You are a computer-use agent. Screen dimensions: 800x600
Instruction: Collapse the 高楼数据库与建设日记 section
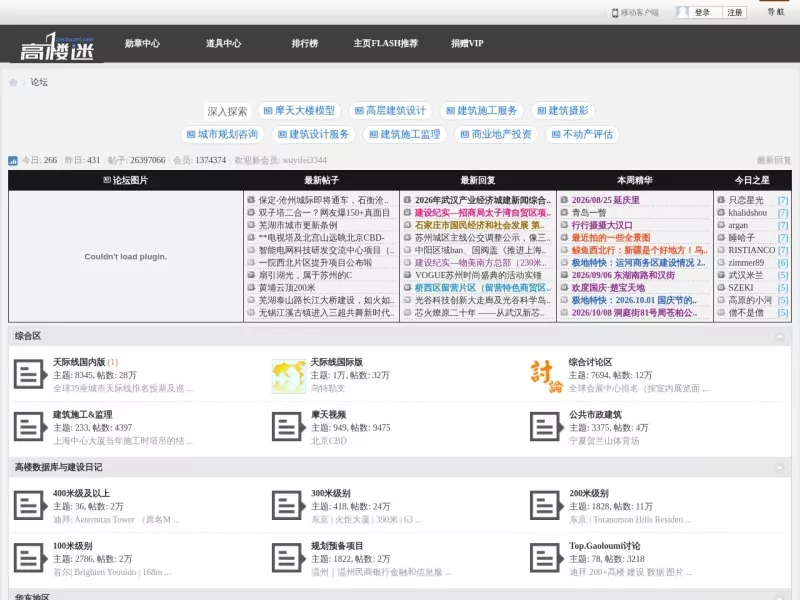pos(780,467)
